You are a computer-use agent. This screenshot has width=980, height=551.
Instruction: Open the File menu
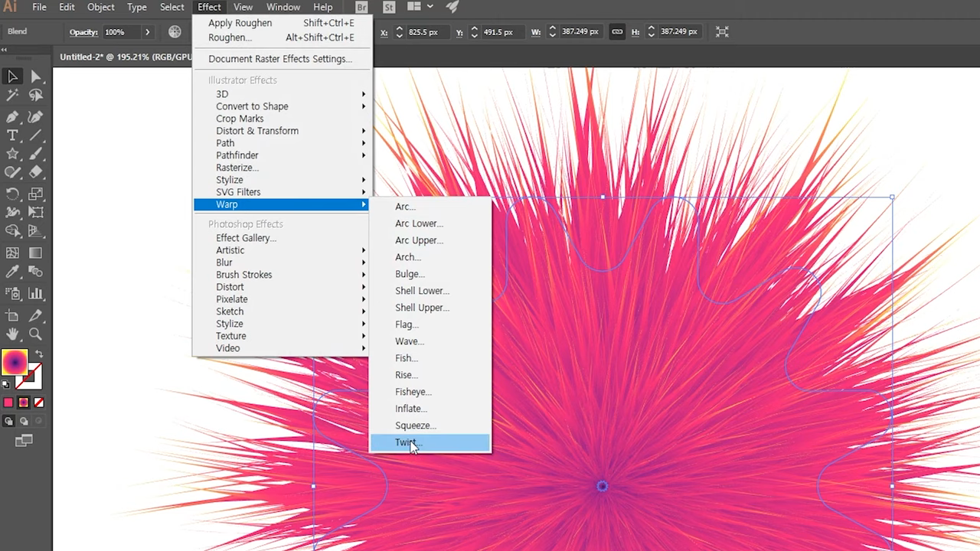[x=39, y=7]
